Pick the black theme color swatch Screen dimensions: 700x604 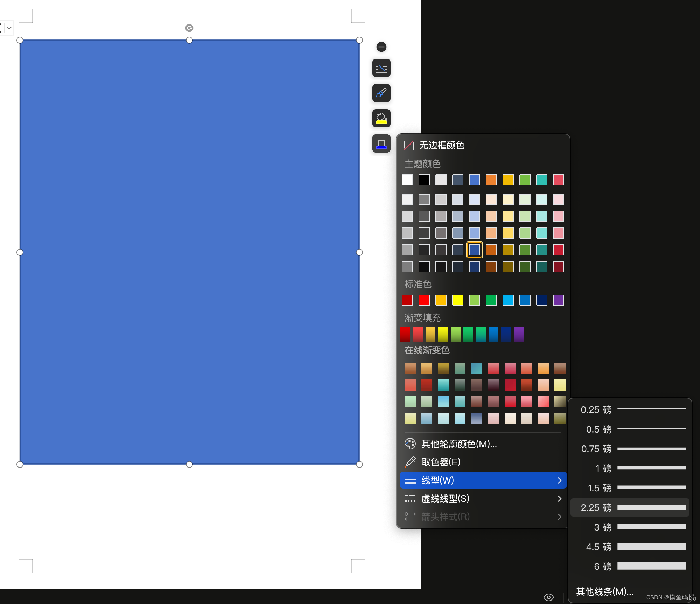[x=424, y=180]
